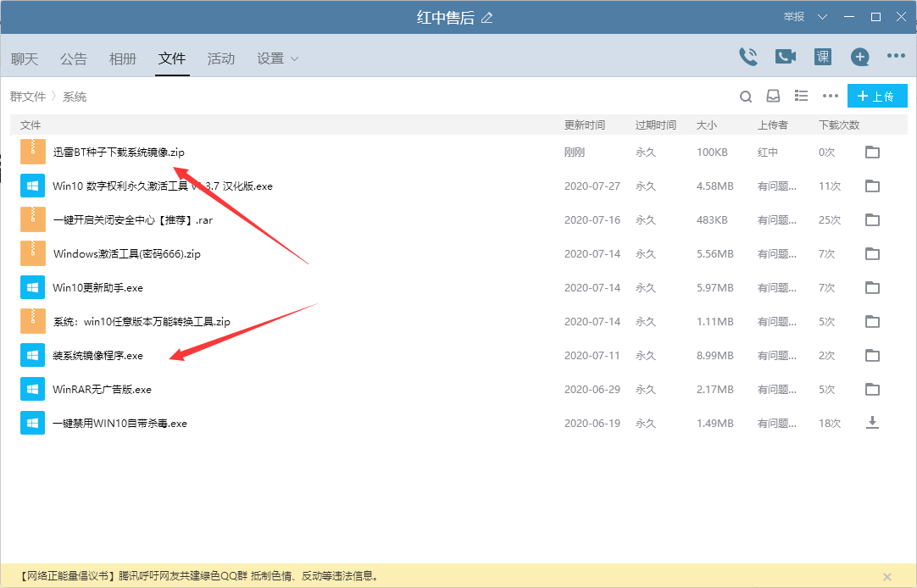Sort by 大小 column header

pos(707,125)
